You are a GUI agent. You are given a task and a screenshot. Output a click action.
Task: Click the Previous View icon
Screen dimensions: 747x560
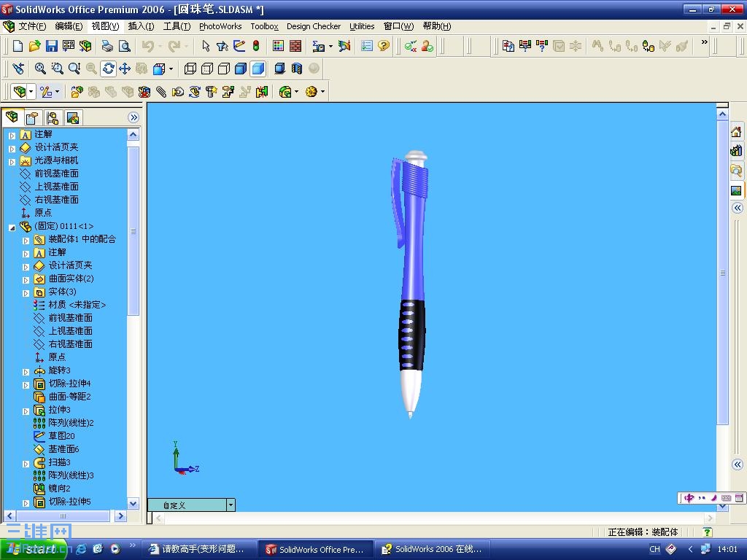tap(18, 69)
